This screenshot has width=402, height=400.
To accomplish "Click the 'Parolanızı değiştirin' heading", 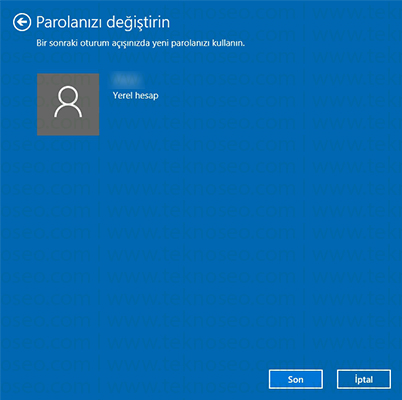I will pos(103,22).
